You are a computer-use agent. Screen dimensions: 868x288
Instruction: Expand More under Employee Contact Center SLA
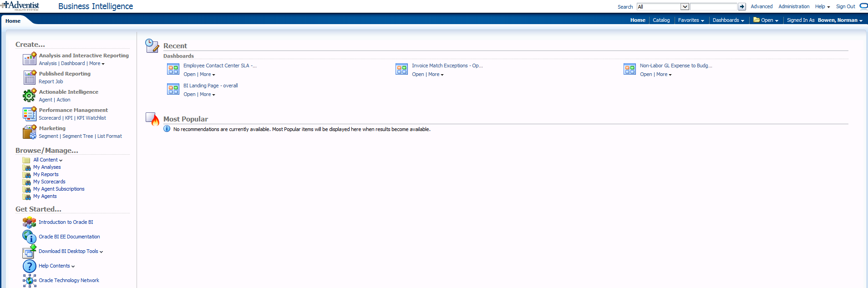pyautogui.click(x=208, y=75)
